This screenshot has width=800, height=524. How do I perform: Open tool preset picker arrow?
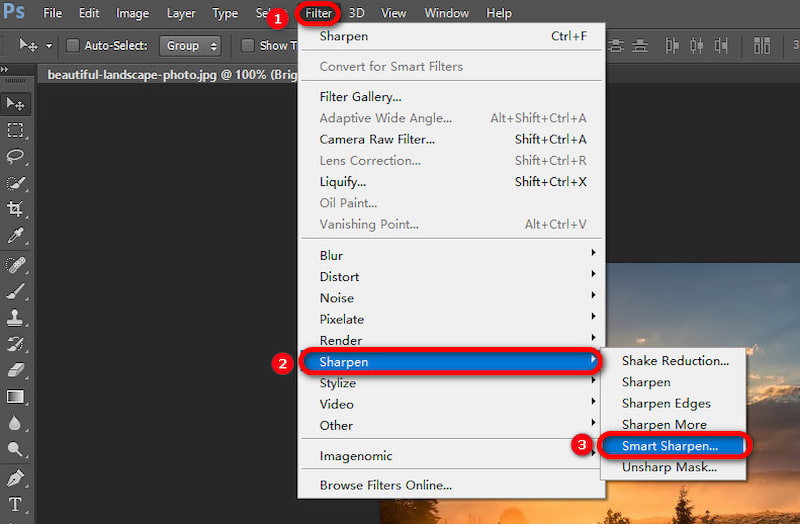(49, 46)
